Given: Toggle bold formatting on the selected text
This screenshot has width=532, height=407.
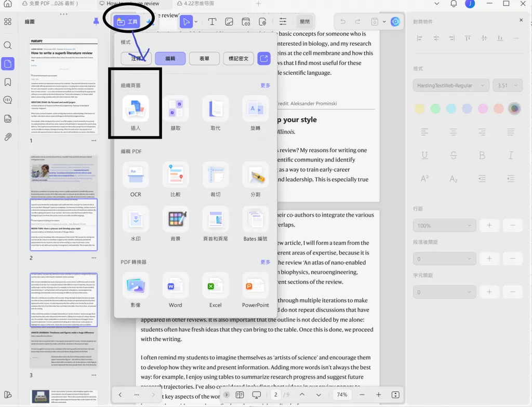Looking at the screenshot, I should coord(482,155).
